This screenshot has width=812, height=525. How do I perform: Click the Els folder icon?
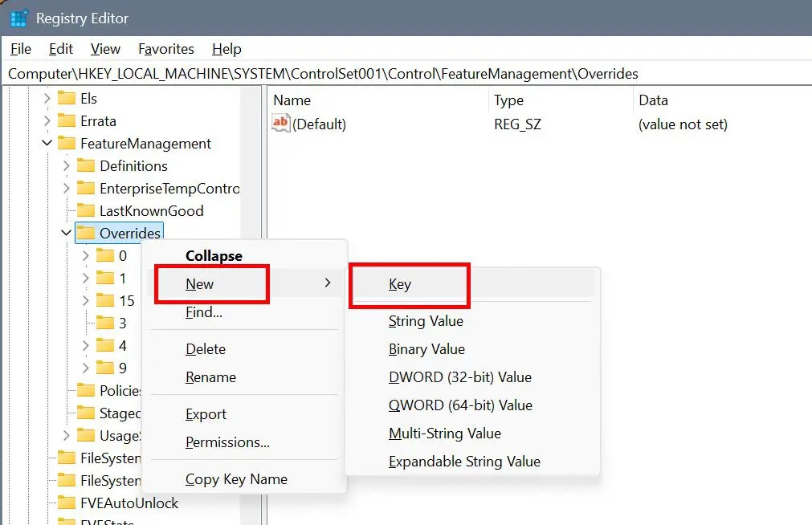pos(67,99)
